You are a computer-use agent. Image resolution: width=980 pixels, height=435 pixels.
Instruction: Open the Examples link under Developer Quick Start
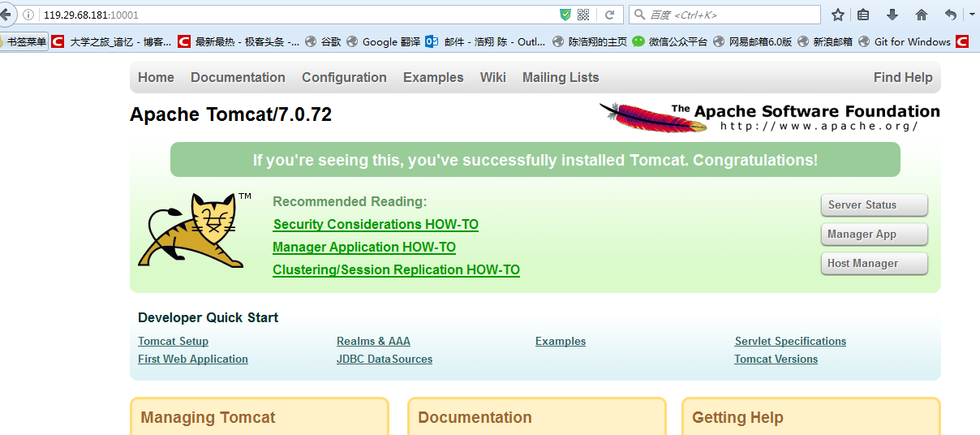[561, 341]
